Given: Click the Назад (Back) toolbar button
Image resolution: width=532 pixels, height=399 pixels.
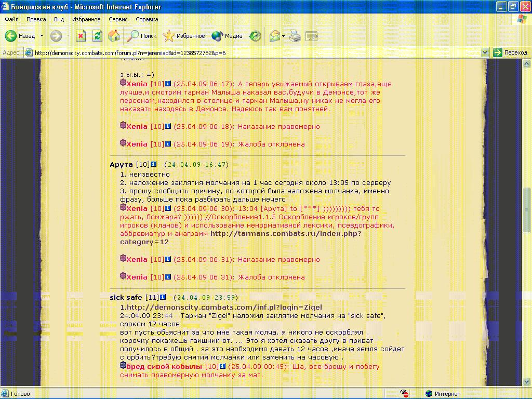Looking at the screenshot, I should [x=21, y=36].
